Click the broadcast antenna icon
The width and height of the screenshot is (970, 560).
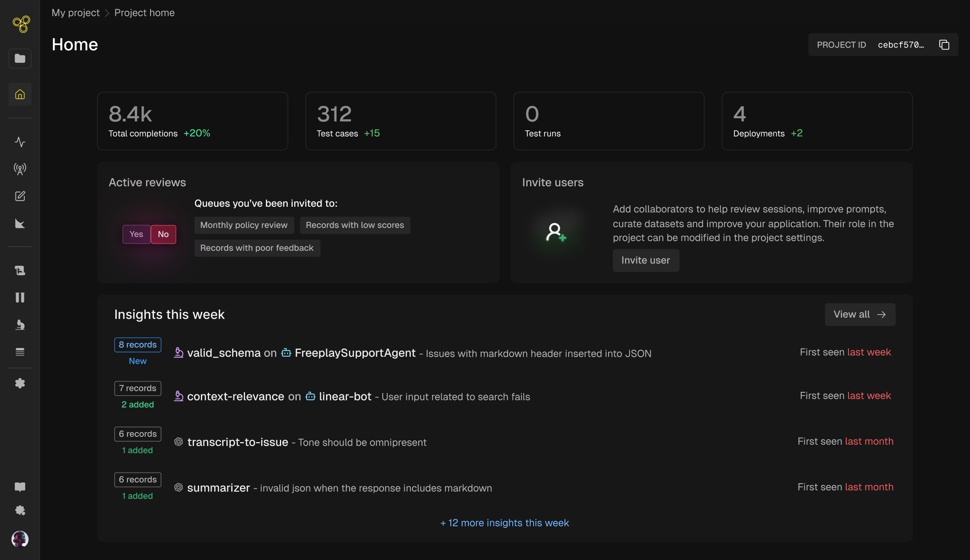(20, 169)
